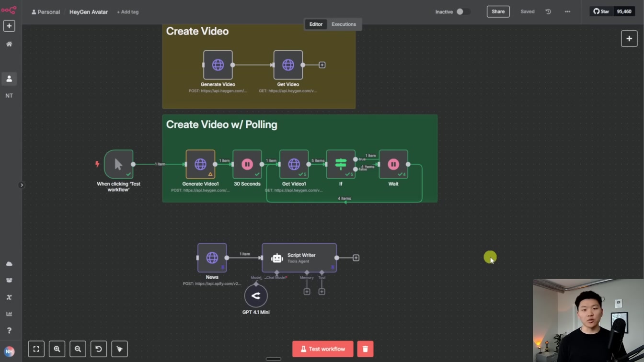
Task: Open the three-dot workflow menu
Action: (567, 11)
